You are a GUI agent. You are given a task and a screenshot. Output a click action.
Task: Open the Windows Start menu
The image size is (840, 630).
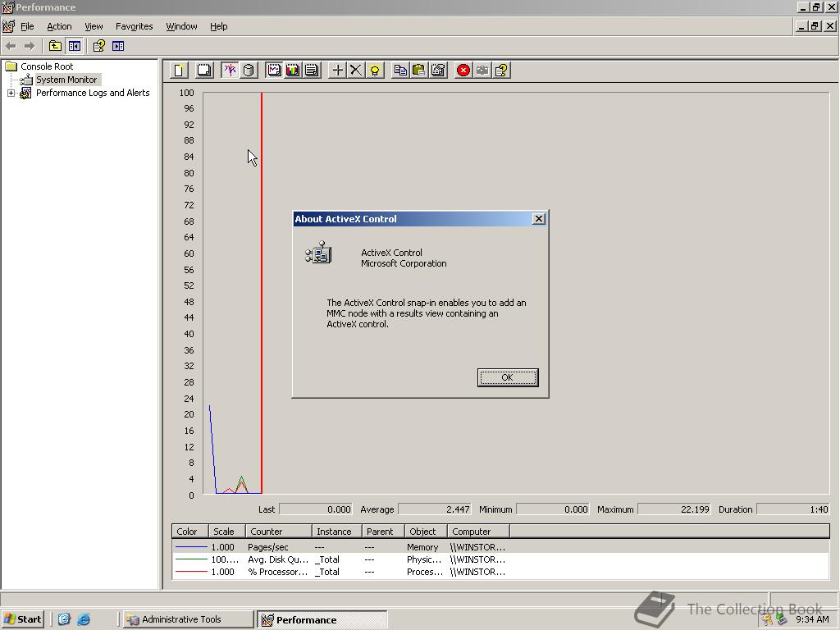pos(22,619)
